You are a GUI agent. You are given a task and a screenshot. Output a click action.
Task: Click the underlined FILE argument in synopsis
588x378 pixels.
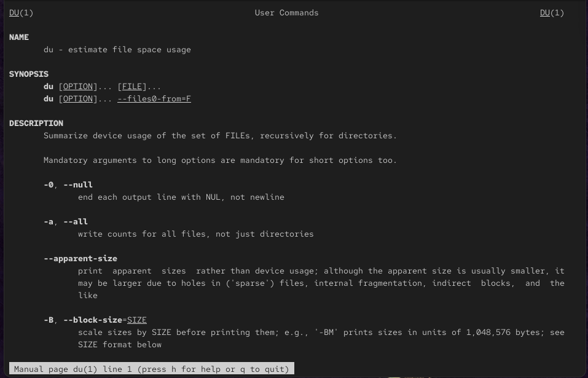(131, 87)
